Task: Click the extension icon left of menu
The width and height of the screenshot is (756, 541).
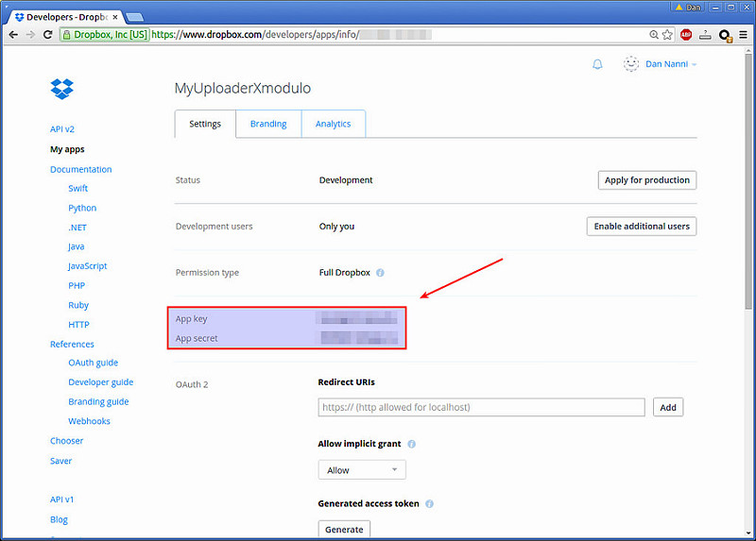Action: pyautogui.click(x=705, y=35)
